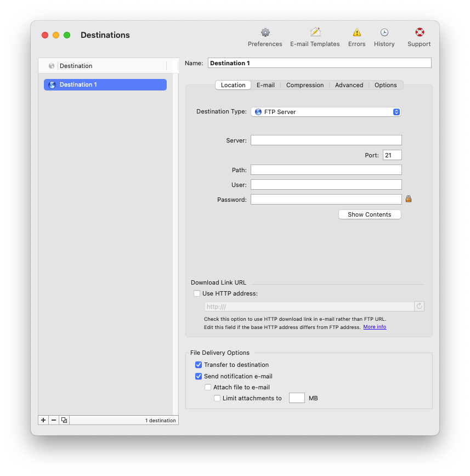The width and height of the screenshot is (470, 476).
Task: Open the Preferences gear icon
Action: tap(265, 32)
